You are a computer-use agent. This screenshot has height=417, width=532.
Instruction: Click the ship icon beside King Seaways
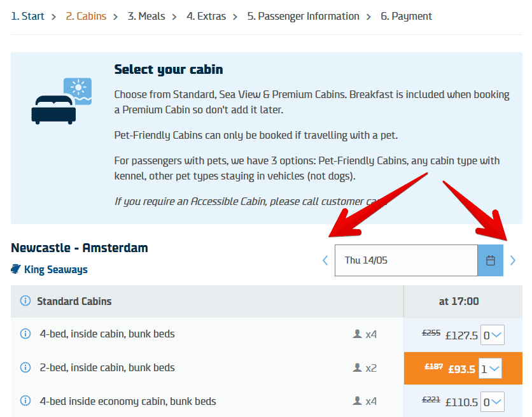point(16,269)
